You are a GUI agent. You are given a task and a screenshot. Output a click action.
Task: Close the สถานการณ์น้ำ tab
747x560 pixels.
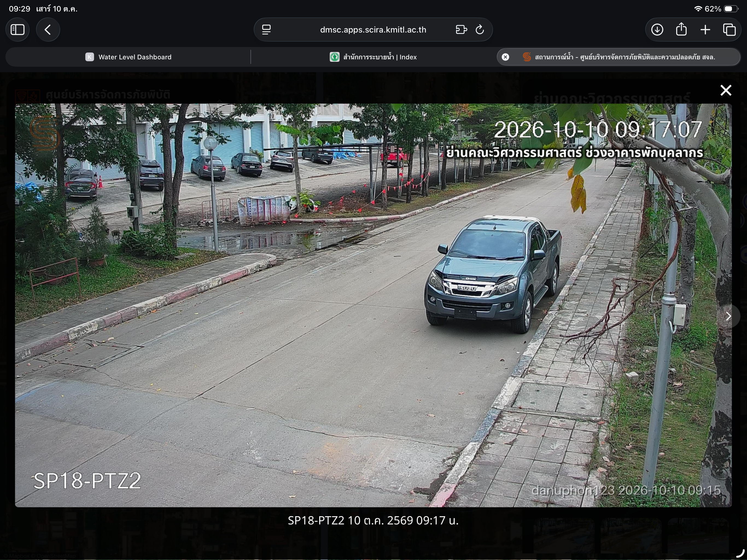coord(505,57)
